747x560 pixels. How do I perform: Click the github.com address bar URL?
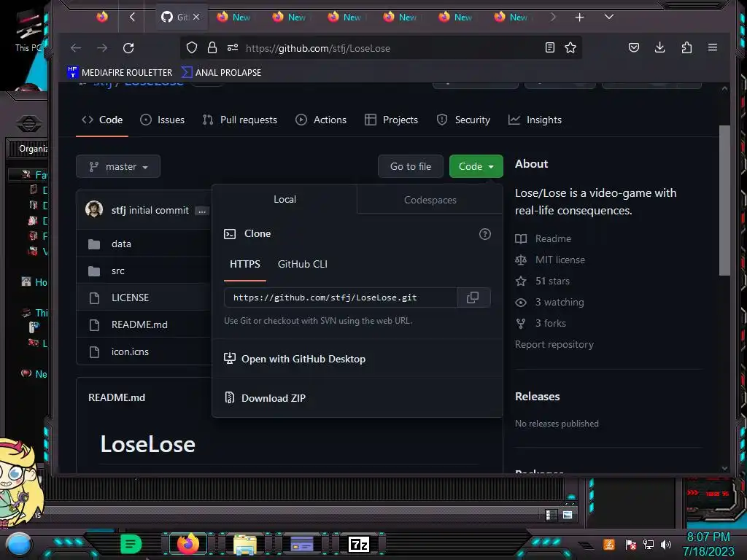point(318,48)
